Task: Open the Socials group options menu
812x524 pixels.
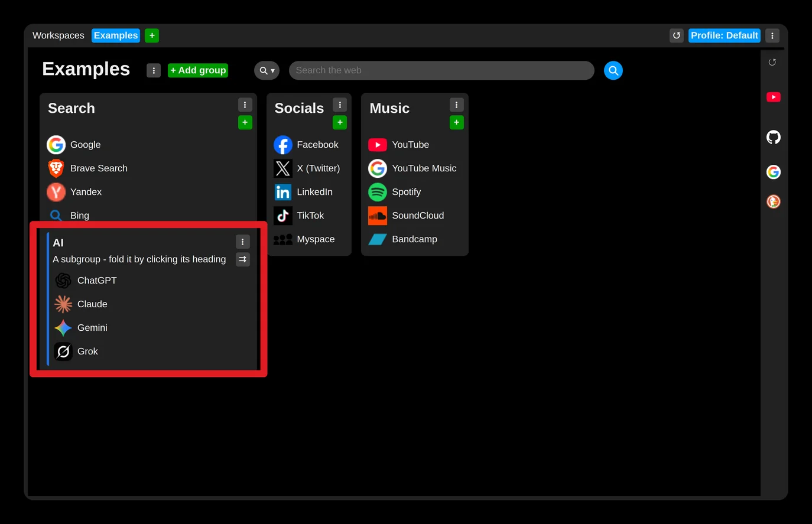Action: click(340, 105)
